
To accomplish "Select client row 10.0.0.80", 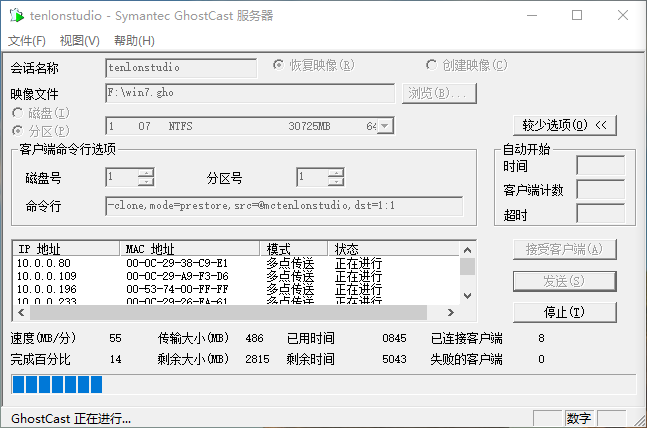I will pyautogui.click(x=236, y=263).
